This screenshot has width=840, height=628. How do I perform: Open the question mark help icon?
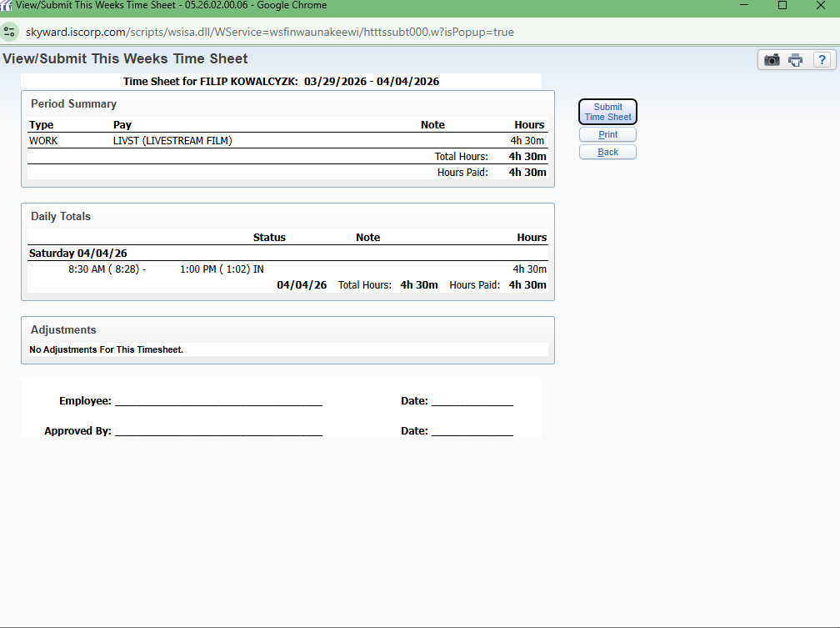point(822,59)
